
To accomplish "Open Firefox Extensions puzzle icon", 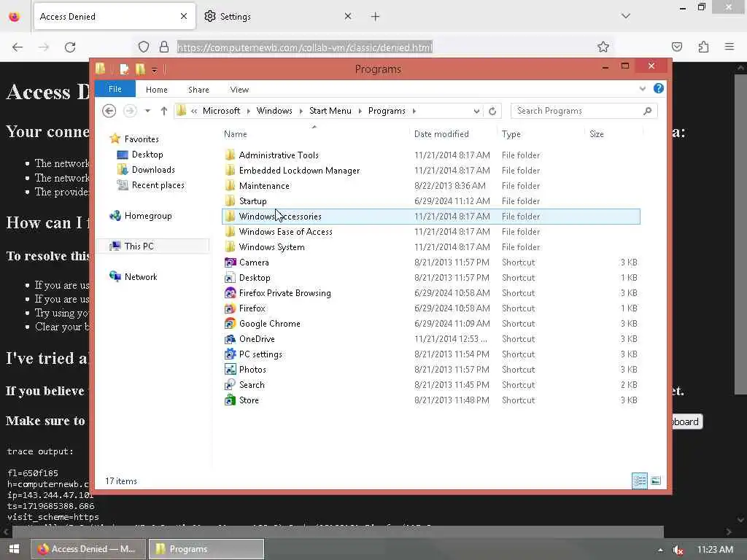I will pos(703,47).
